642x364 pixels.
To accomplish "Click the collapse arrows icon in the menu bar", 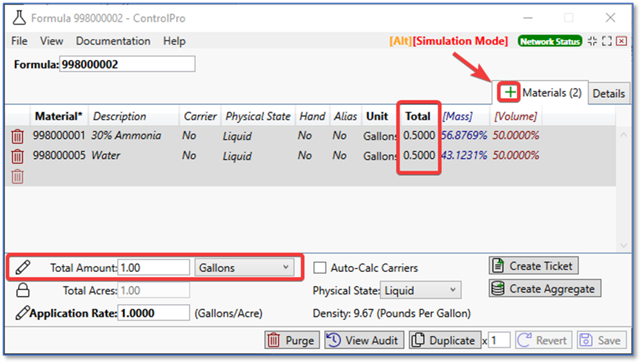I will click(593, 41).
